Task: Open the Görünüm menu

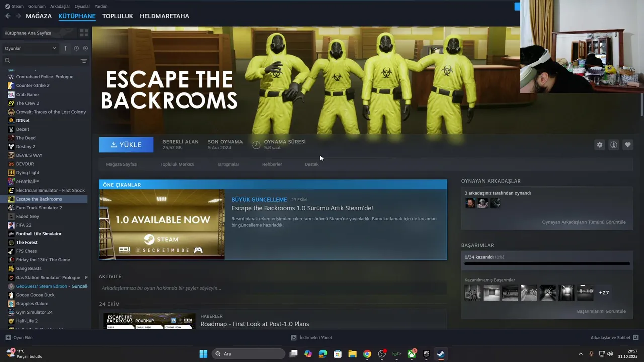Action: tap(37, 6)
